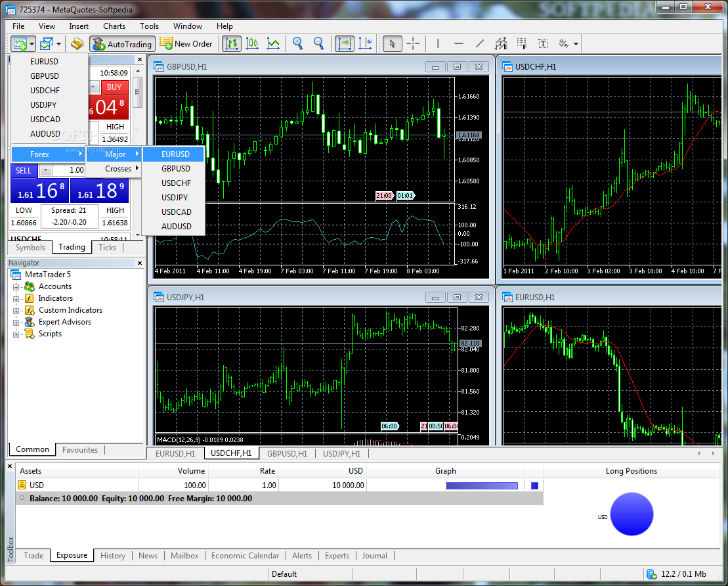Click the blue USD pie chart circle
The height and width of the screenshot is (586, 728).
632,514
